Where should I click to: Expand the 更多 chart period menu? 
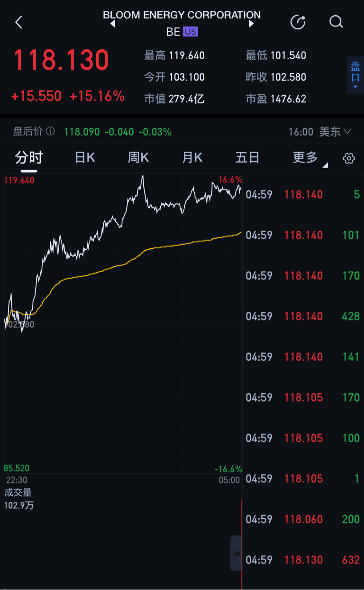coord(310,158)
